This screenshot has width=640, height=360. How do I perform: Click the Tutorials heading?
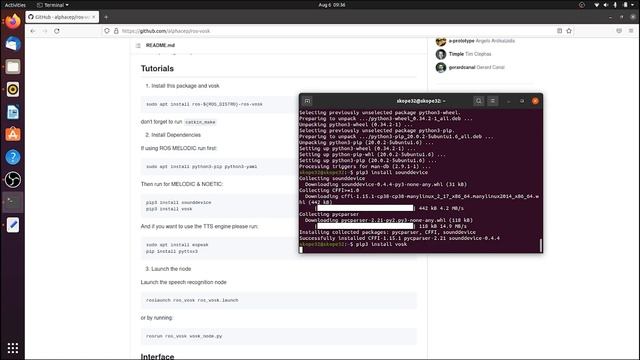(157, 69)
